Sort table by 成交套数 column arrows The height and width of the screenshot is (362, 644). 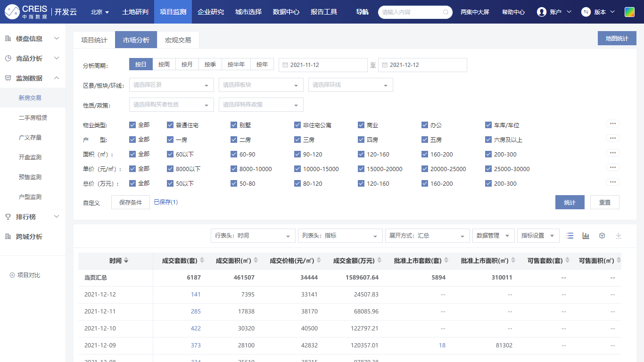202,261
